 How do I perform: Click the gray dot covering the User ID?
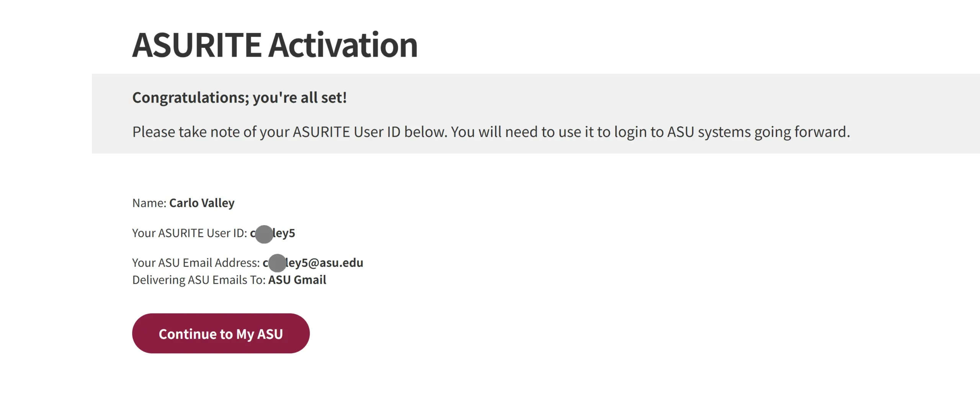click(264, 234)
